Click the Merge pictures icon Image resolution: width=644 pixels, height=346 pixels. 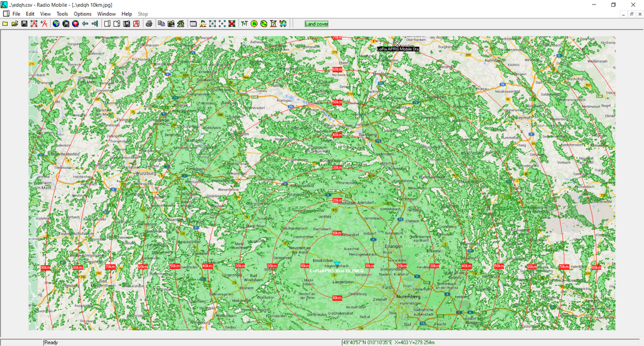[181, 24]
